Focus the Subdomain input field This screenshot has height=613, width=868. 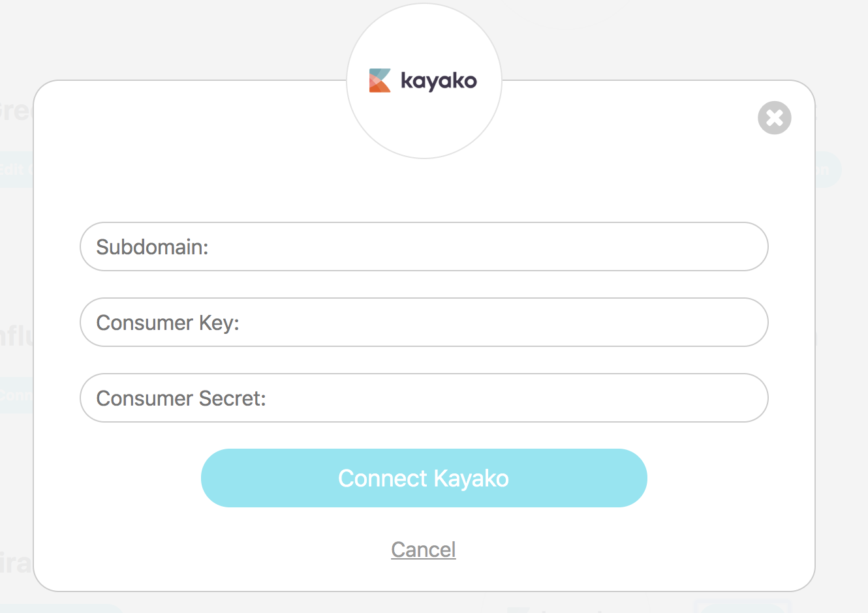coord(424,247)
